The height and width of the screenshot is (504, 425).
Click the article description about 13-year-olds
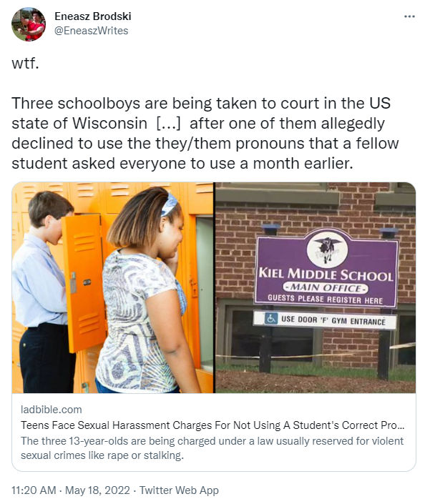[x=212, y=448]
